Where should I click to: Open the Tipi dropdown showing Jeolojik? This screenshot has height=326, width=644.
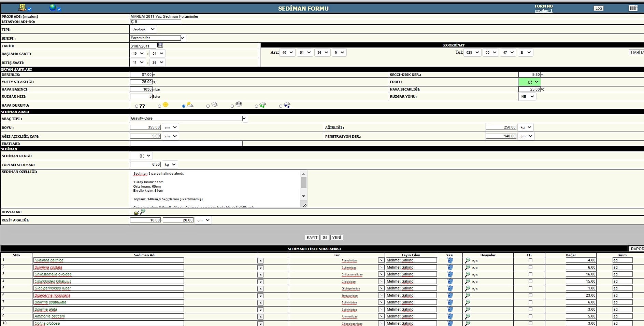pos(143,29)
